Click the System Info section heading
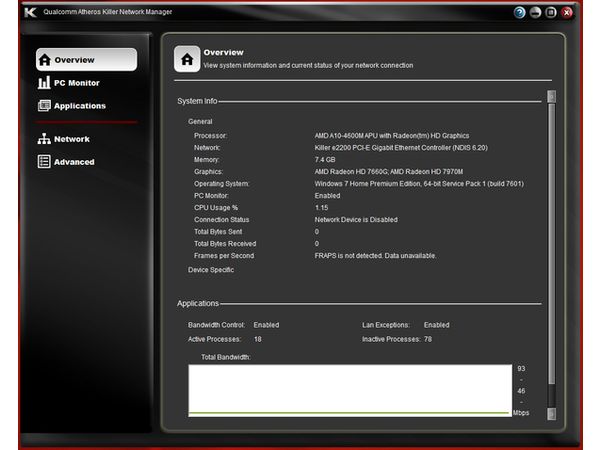Viewport: 600px width, 450px height. [197, 101]
